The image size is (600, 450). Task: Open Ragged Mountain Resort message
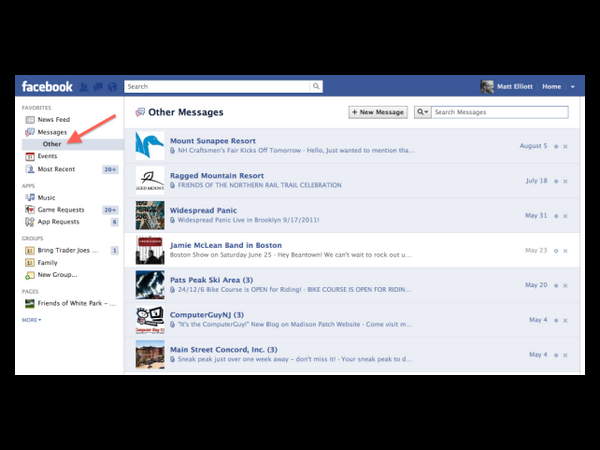coord(352,181)
